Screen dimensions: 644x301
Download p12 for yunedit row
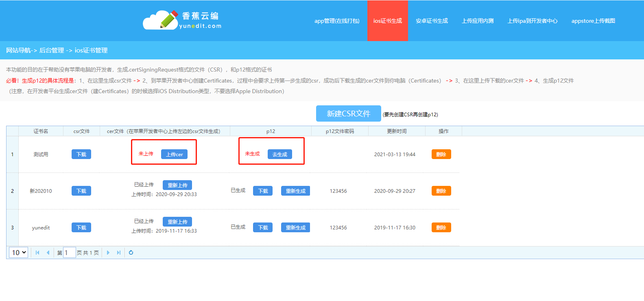(x=263, y=227)
